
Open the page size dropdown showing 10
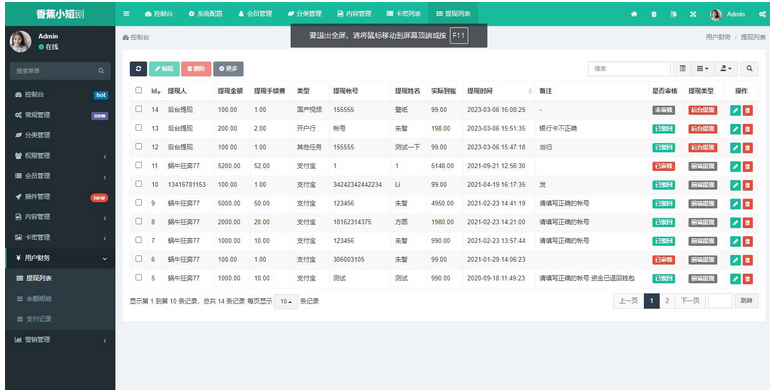point(286,301)
